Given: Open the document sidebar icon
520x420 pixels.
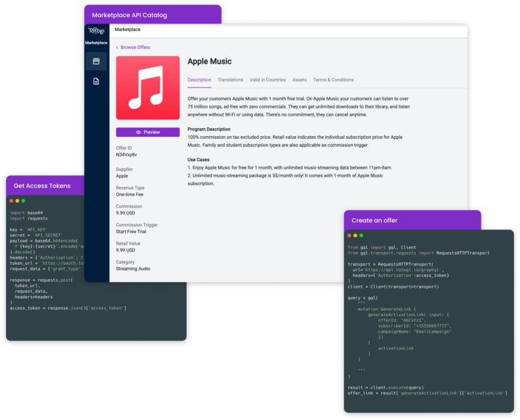Looking at the screenshot, I should pyautogui.click(x=96, y=81).
